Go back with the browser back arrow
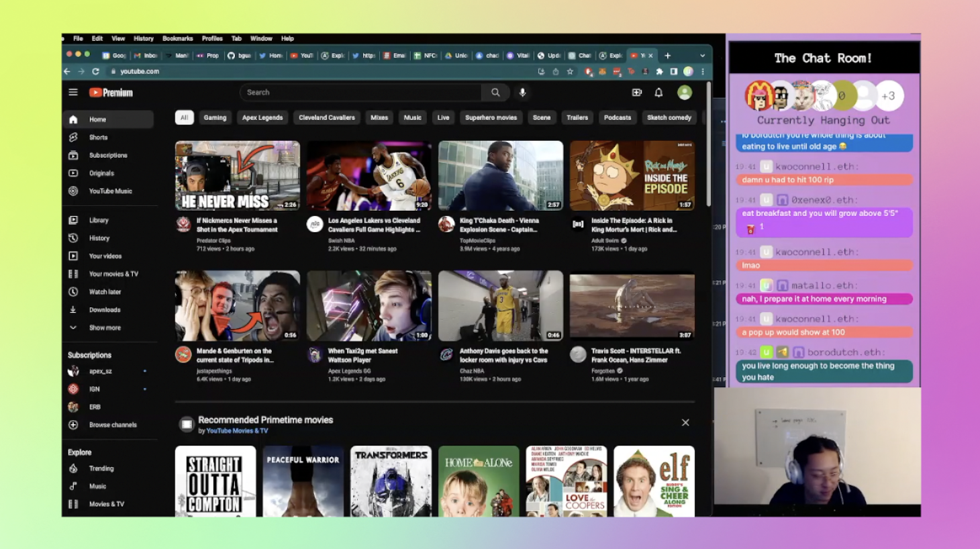This screenshot has width=980, height=549. pyautogui.click(x=67, y=71)
